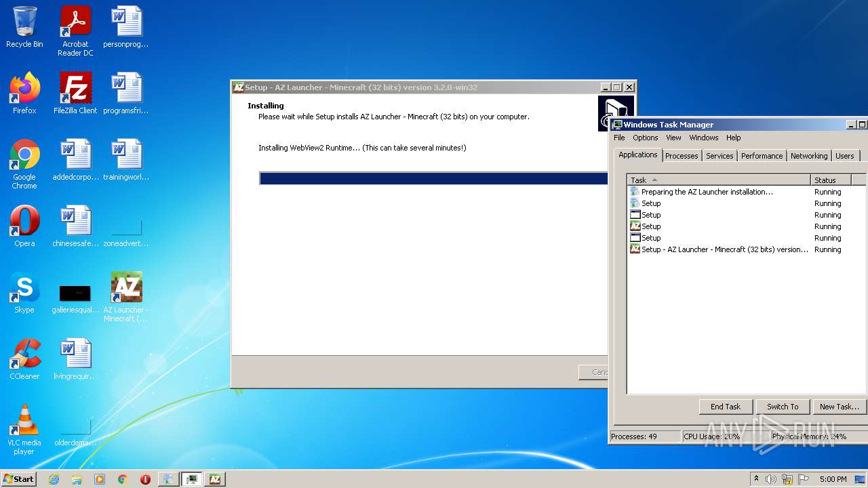Launch Skype from the desktop
Screen dimensions: 868x488
(x=24, y=293)
